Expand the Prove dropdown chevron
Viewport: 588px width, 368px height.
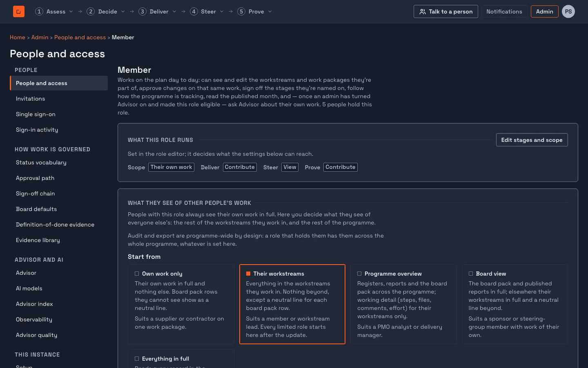[x=270, y=11]
